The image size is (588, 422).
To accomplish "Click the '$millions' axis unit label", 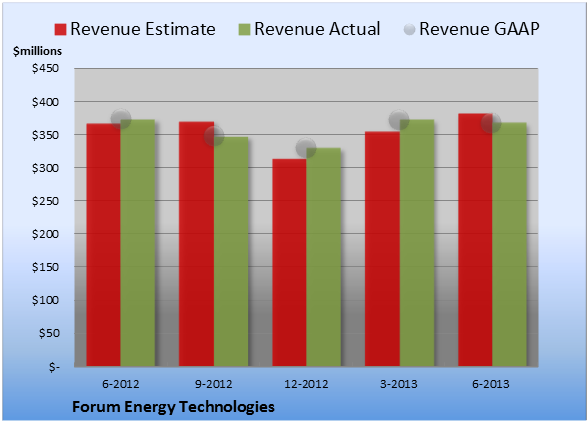I will tap(38, 51).
